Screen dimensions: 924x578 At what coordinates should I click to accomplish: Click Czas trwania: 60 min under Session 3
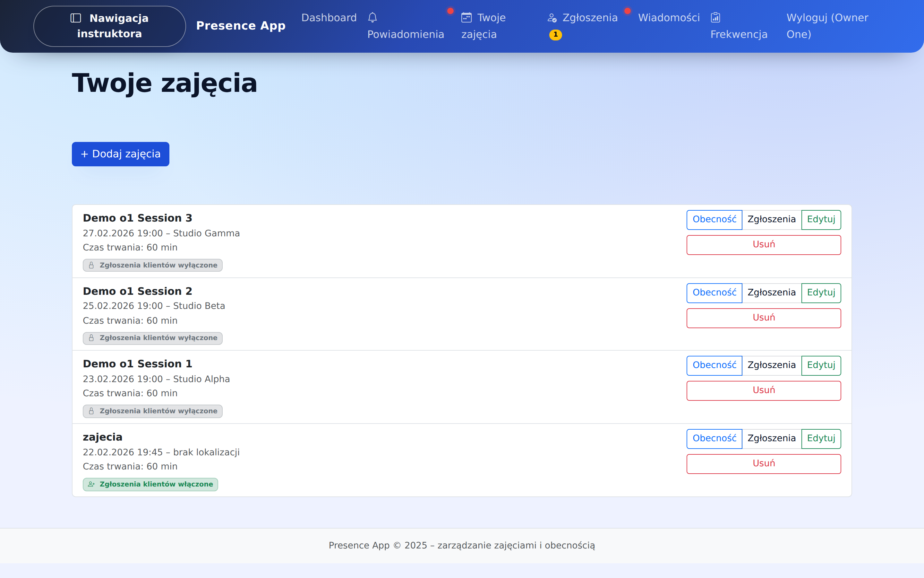click(x=130, y=248)
